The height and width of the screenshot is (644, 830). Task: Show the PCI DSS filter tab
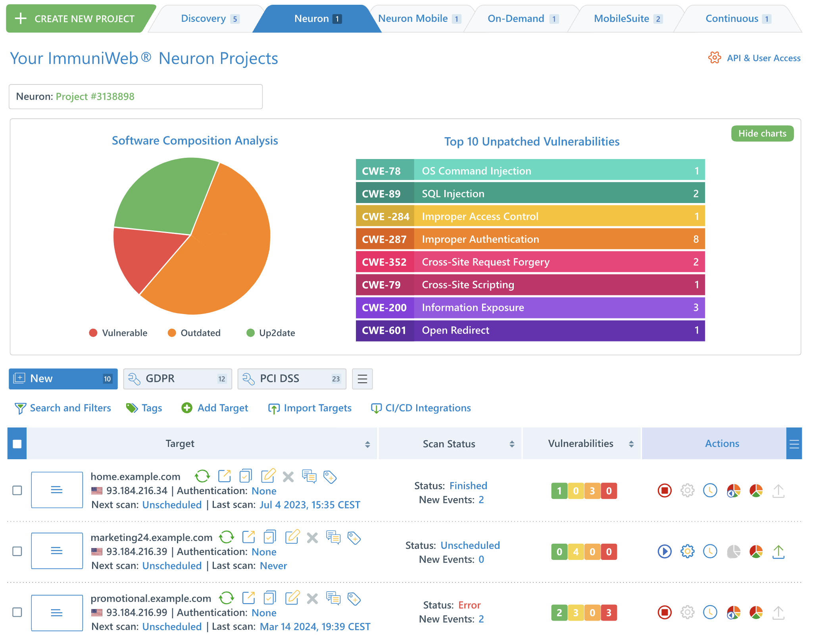(x=292, y=379)
